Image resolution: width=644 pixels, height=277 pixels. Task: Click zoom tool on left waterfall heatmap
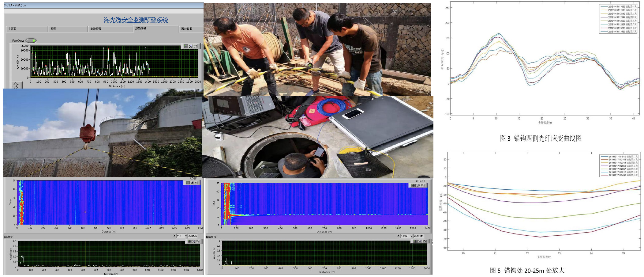click(x=192, y=183)
